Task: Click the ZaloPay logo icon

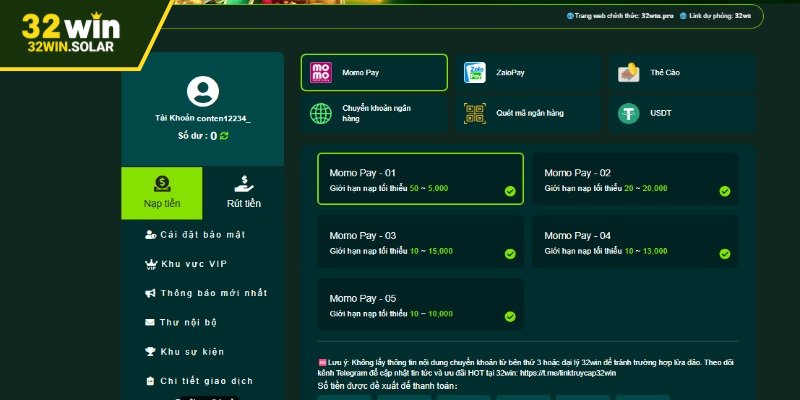Action: click(x=474, y=72)
